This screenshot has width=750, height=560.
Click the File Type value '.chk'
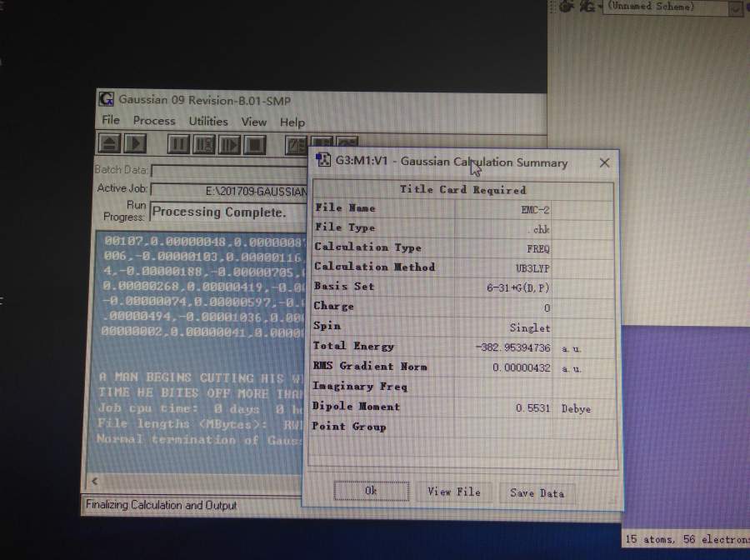(541, 229)
